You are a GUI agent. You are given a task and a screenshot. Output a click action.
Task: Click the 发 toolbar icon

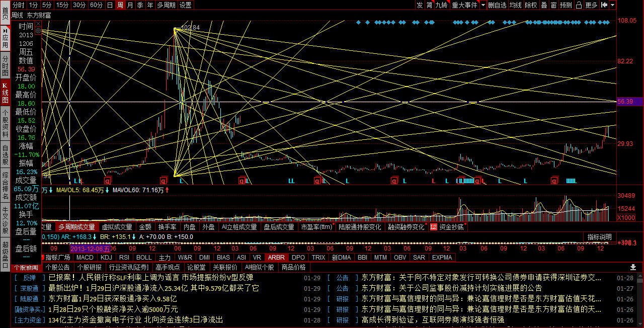point(420,5)
